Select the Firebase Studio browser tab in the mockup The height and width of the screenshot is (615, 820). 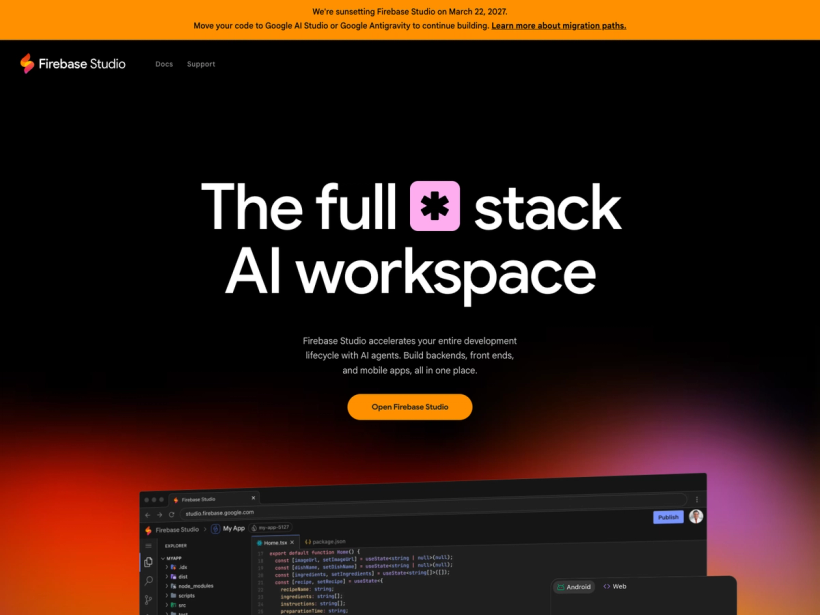214,499
